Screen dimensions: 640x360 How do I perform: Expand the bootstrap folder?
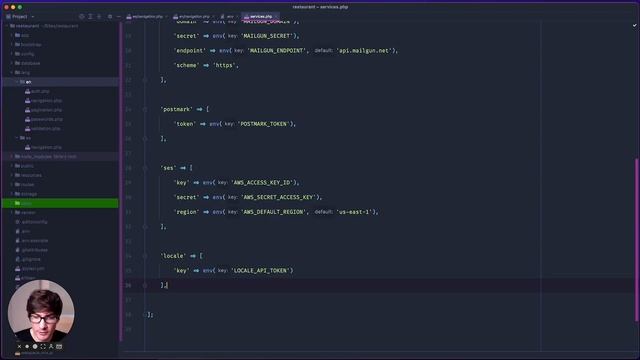point(12,44)
